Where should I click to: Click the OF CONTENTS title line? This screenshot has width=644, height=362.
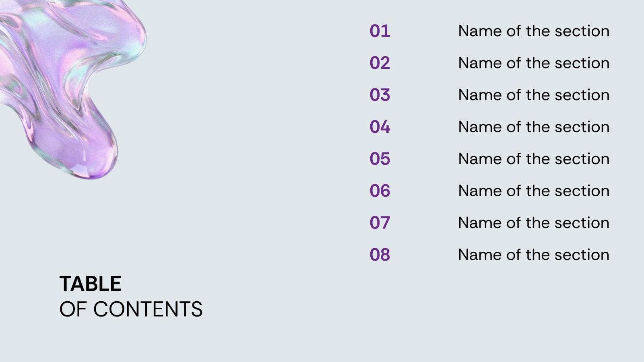pos(131,309)
